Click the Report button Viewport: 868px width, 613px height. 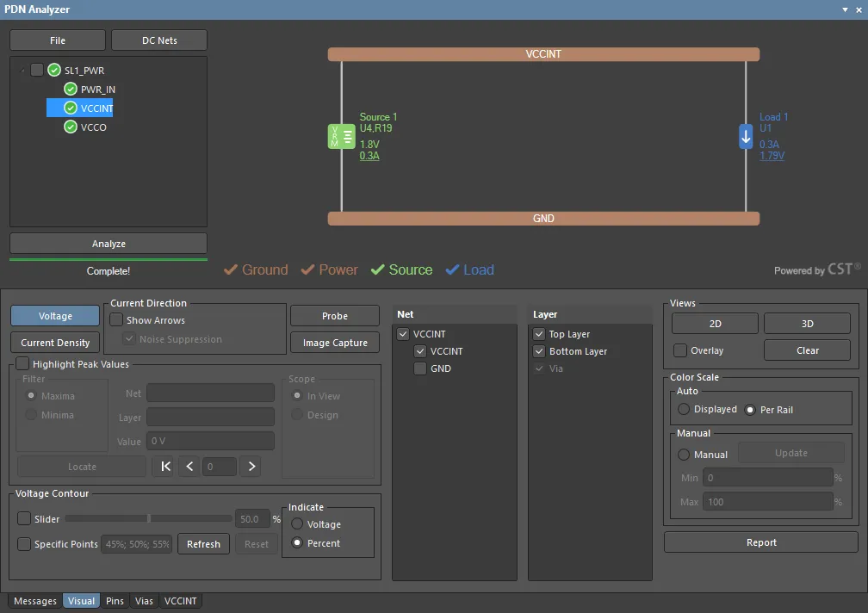coord(760,542)
